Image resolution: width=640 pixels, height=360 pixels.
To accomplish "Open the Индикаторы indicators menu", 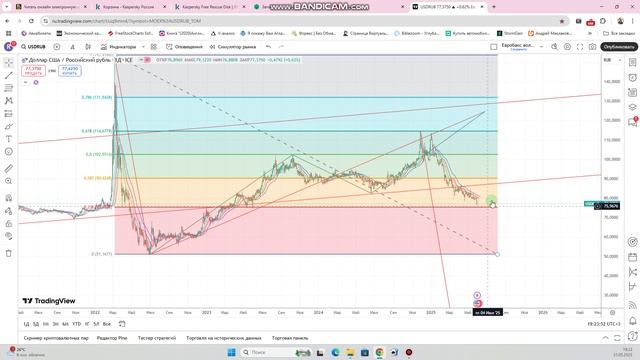I will tap(118, 47).
